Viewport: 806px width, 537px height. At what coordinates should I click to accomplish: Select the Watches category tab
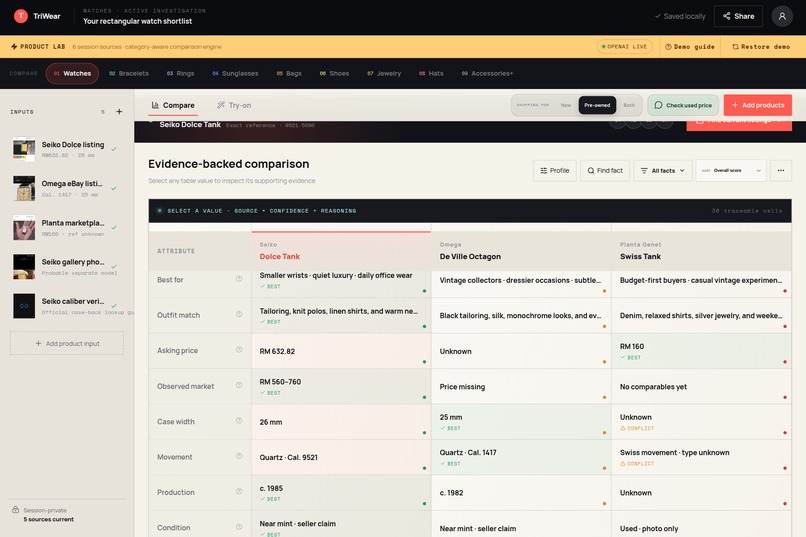(x=72, y=73)
